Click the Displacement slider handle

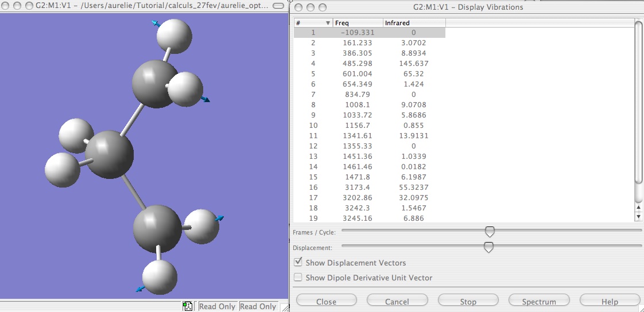488,247
